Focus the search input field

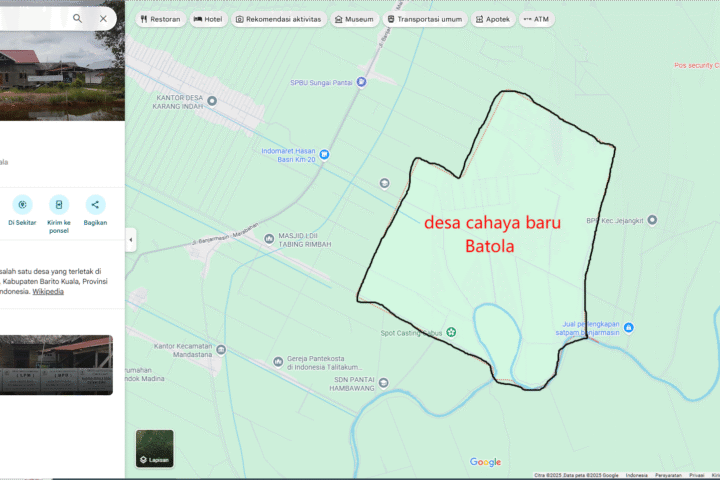[32, 18]
